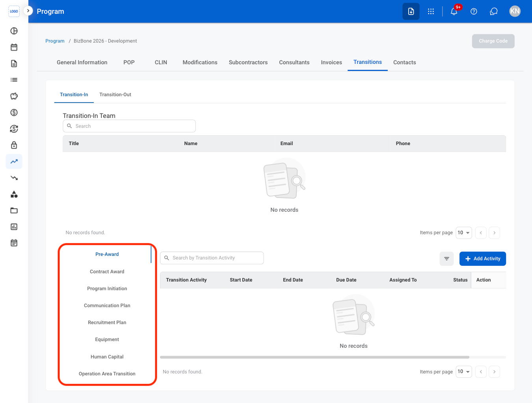Open the shapes category sidebar icon
Image resolution: width=532 pixels, height=403 pixels.
tap(14, 194)
